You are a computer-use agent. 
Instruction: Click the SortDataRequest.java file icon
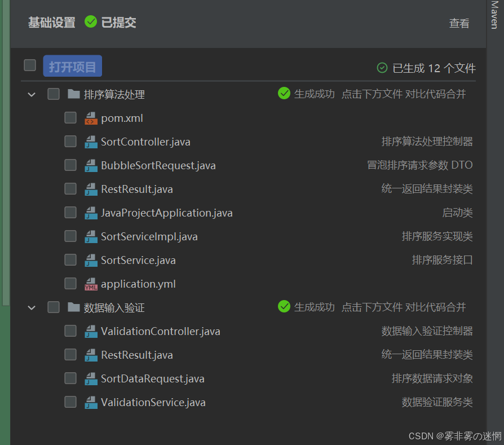(x=91, y=378)
